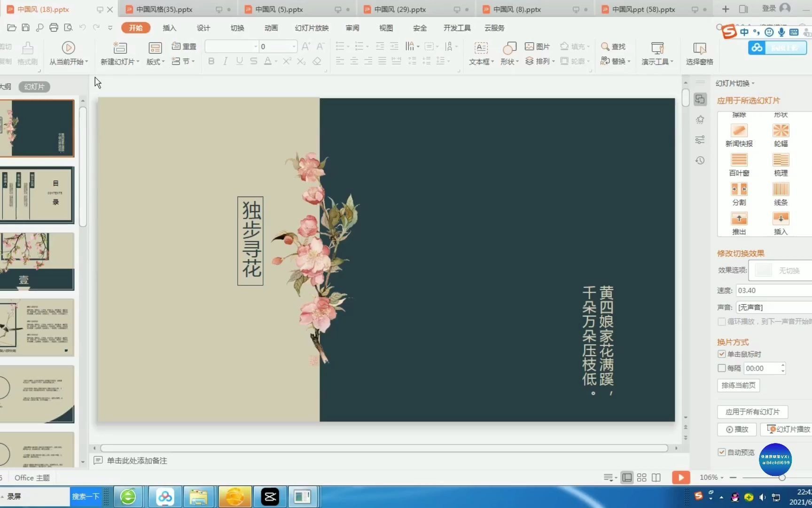Select the 新闻快报 transition effect
This screenshot has height=508, width=812.
coord(739,135)
